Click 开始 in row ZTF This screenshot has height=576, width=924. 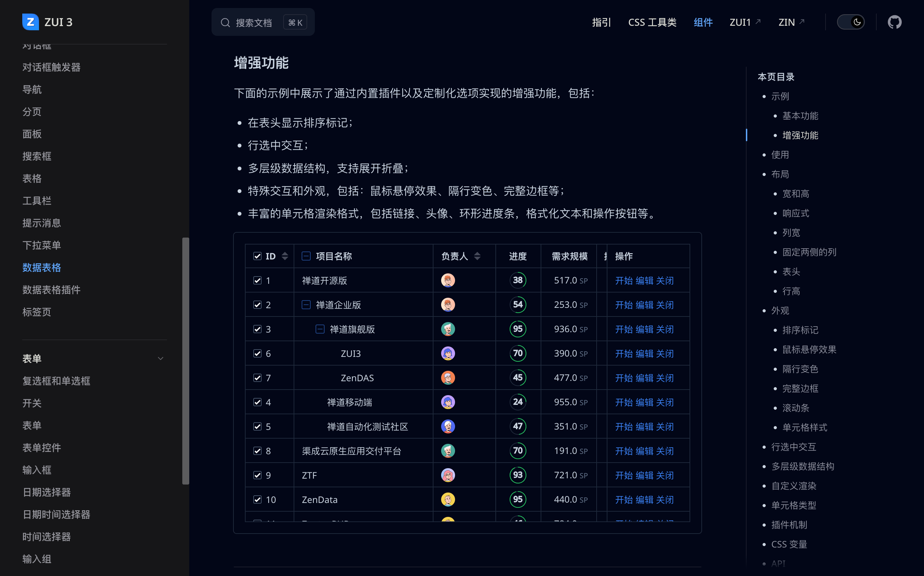click(624, 476)
